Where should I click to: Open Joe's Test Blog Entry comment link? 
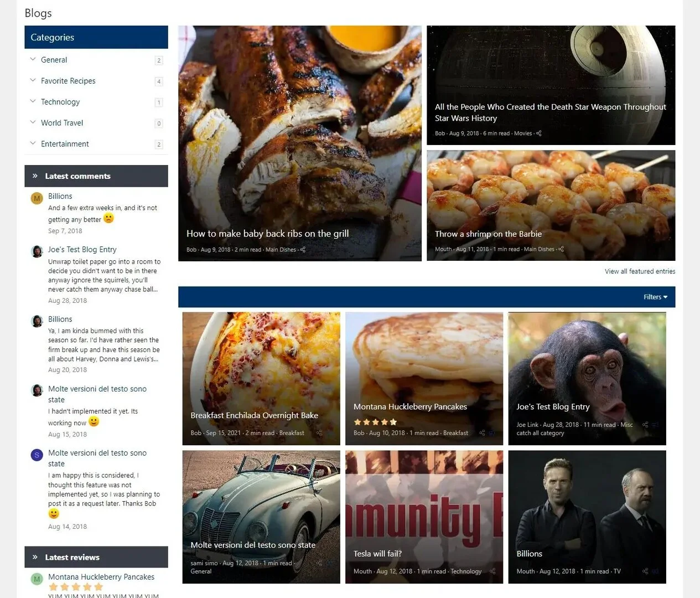pos(82,250)
